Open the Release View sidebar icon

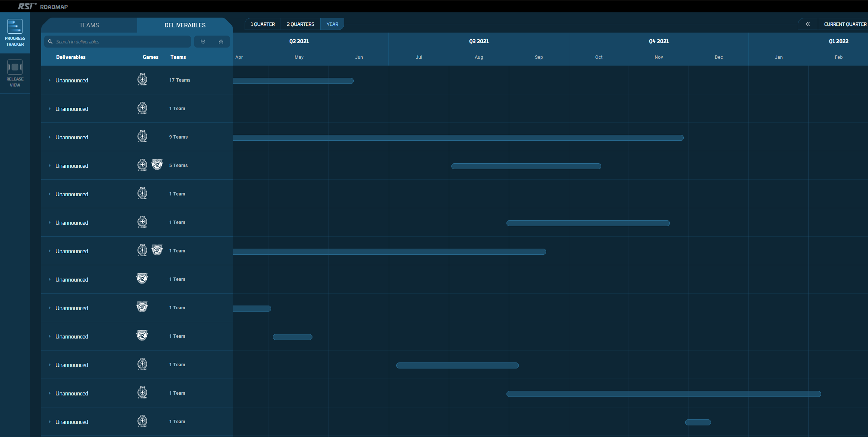click(x=15, y=73)
